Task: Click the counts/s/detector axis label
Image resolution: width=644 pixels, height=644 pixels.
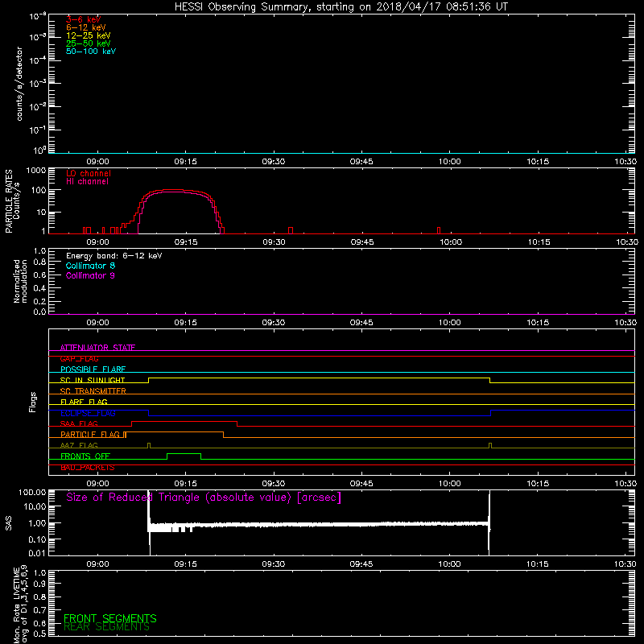Action: click(19, 84)
